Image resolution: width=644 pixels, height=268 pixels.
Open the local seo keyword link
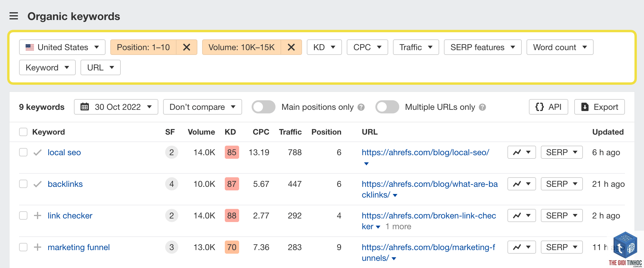[64, 153]
